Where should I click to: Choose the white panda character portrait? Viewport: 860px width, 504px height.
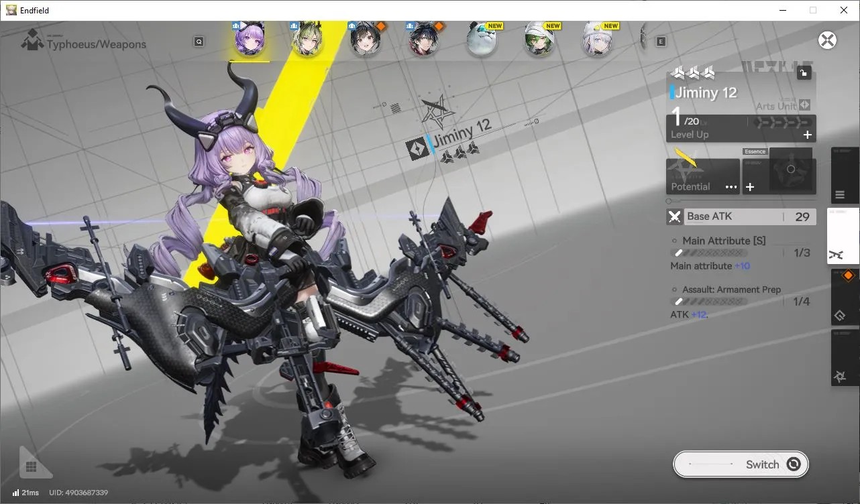click(482, 40)
